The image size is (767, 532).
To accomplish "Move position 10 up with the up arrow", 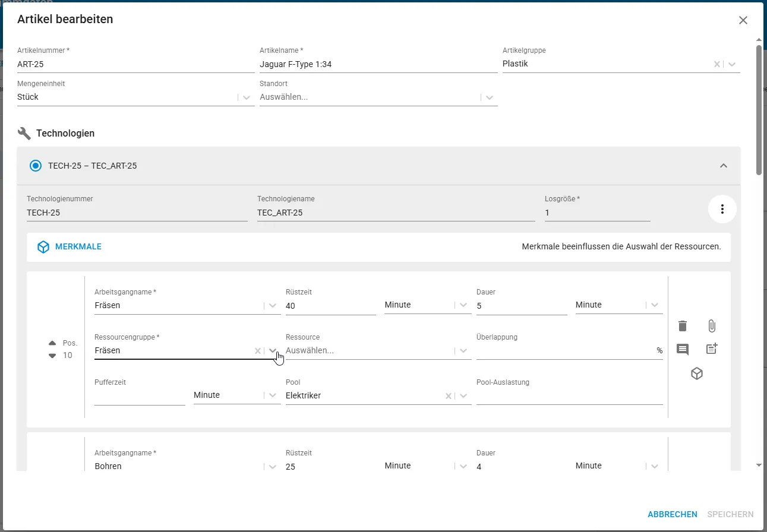I will [x=52, y=343].
